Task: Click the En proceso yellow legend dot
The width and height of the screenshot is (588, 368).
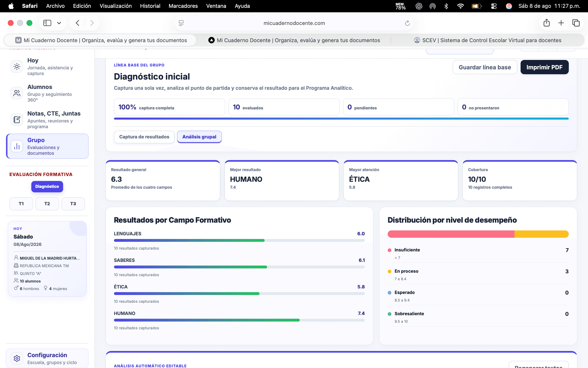Action: coord(390,271)
